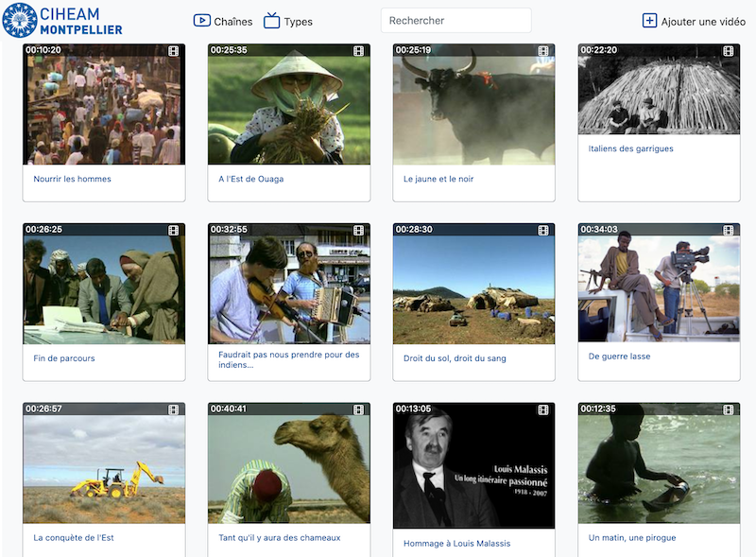
Task: Click the 00:10:20 duration label
Action: pyautogui.click(x=43, y=50)
